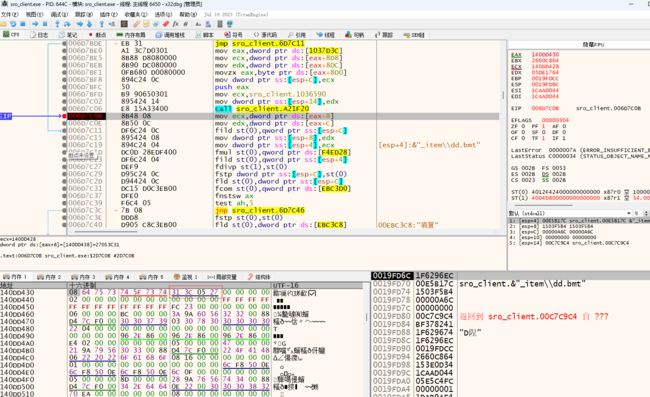
Task: Open Comments via the yellow note icon
Action: [146, 24]
